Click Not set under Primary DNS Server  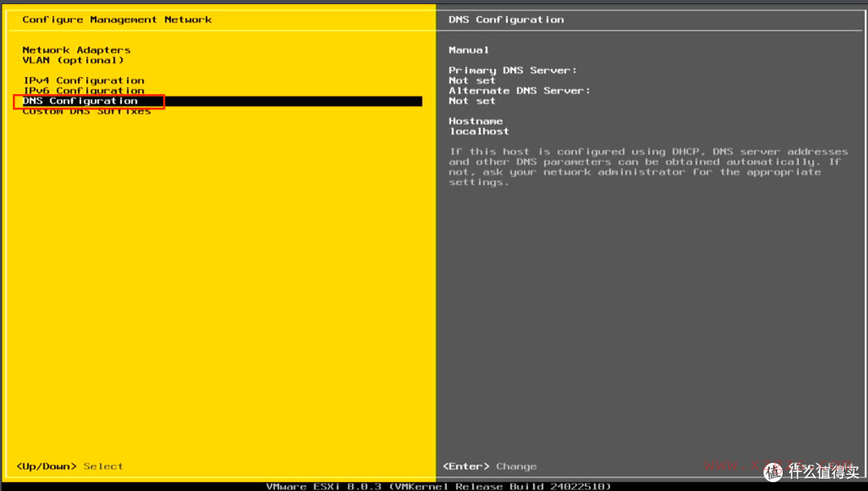click(472, 80)
